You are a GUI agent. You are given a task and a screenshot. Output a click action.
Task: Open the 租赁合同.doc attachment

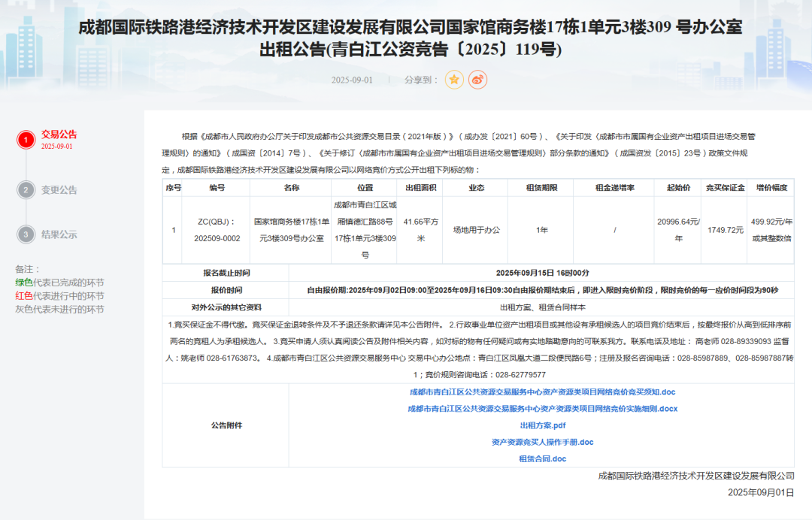pyautogui.click(x=542, y=458)
